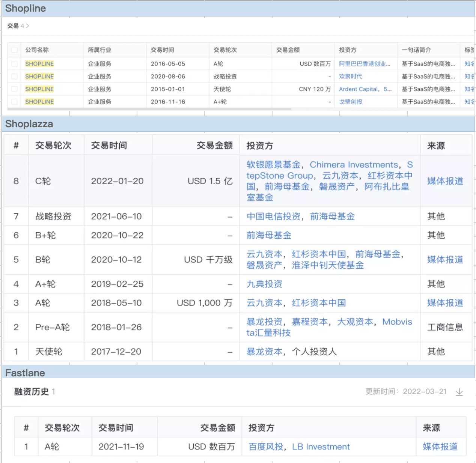Expand the 交易 4 chevron arrow

[27, 26]
